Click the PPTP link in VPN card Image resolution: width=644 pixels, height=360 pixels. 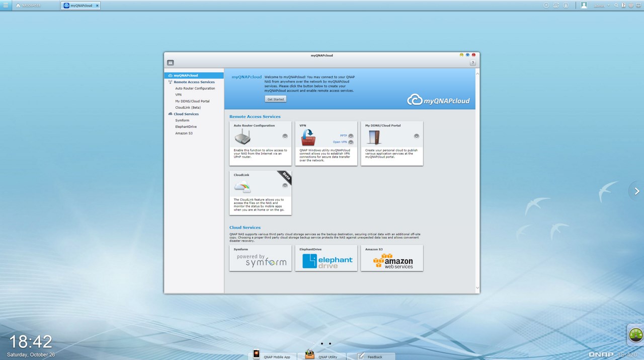[x=344, y=136]
